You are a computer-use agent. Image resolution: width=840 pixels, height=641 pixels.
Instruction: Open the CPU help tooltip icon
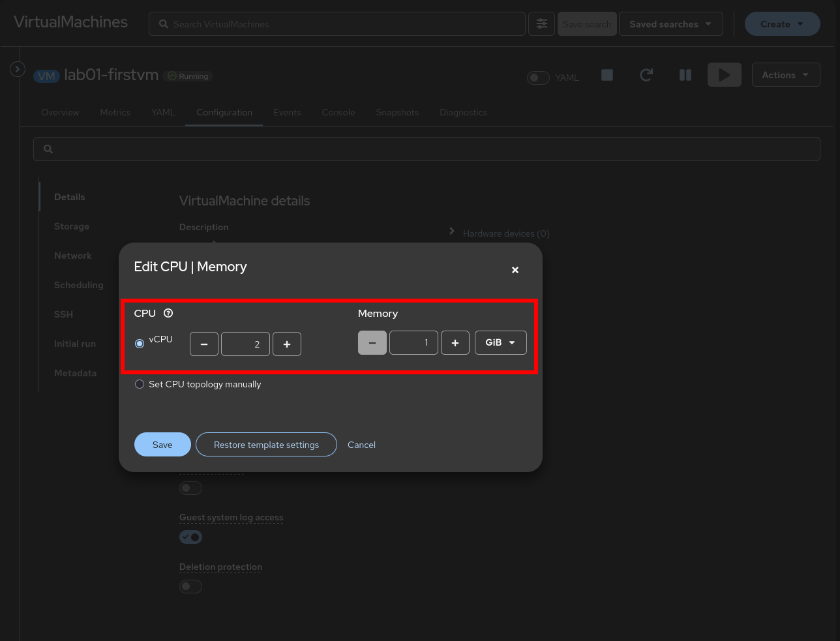[168, 313]
